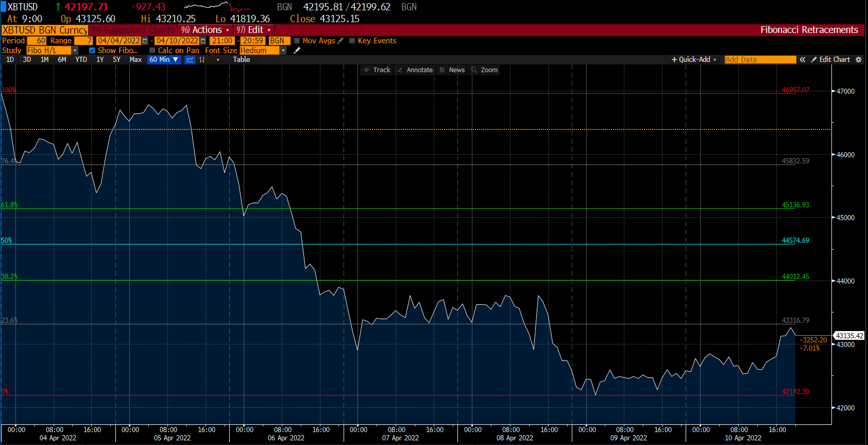This screenshot has width=868, height=445.
Task: Enable the Mov Avgs checkbox
Action: click(297, 41)
